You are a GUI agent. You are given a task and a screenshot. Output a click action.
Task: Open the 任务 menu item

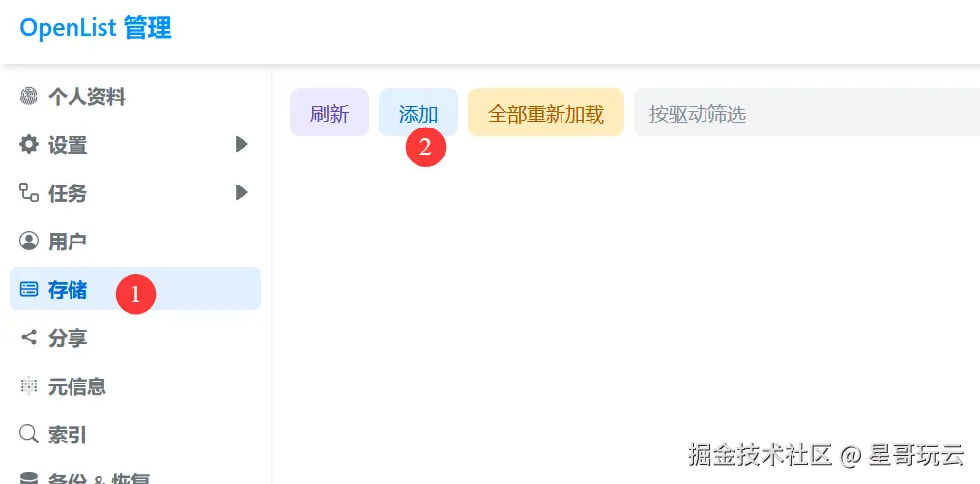[x=135, y=193]
